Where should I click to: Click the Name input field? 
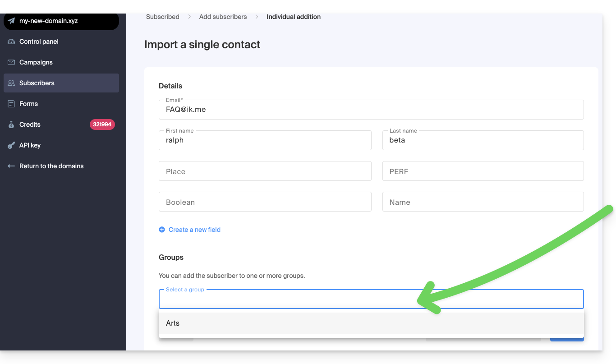click(483, 202)
